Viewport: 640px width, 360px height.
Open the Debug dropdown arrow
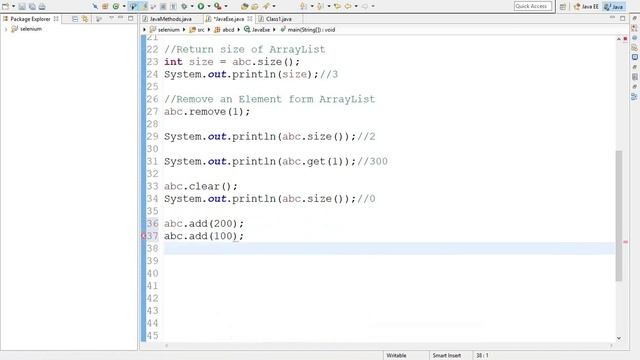(192, 6)
